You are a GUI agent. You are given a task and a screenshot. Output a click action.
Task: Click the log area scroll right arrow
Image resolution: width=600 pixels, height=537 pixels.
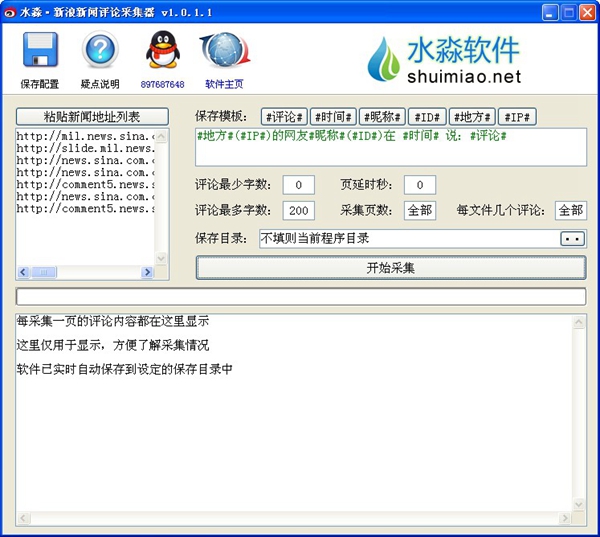click(x=565, y=518)
